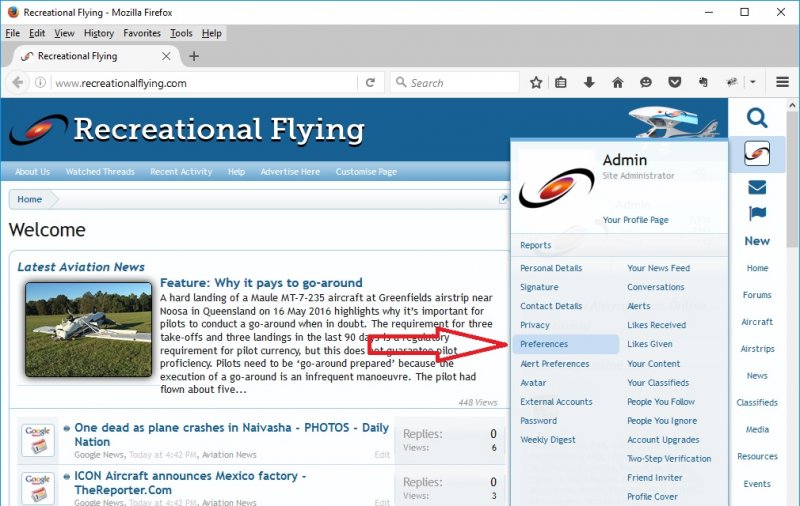Open Contact Details settings
800x506 pixels.
coord(551,306)
